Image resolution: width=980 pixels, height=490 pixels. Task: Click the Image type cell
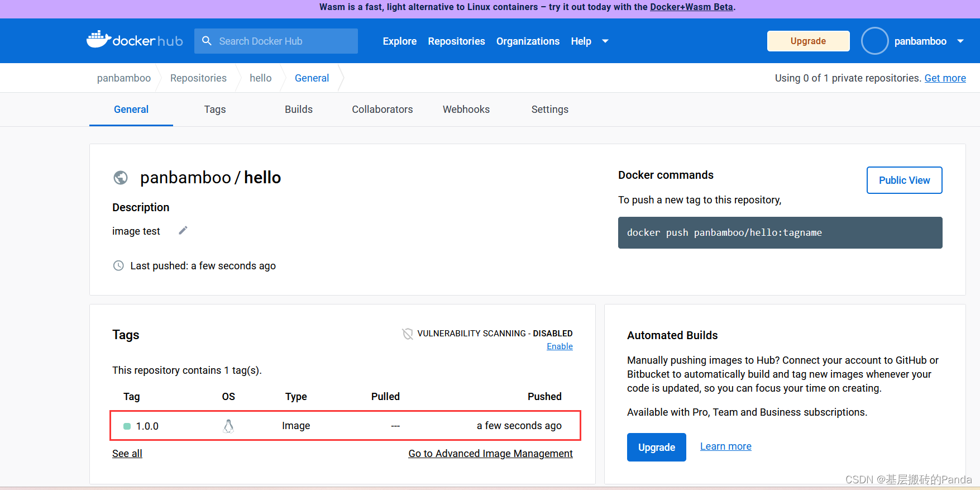click(x=296, y=426)
